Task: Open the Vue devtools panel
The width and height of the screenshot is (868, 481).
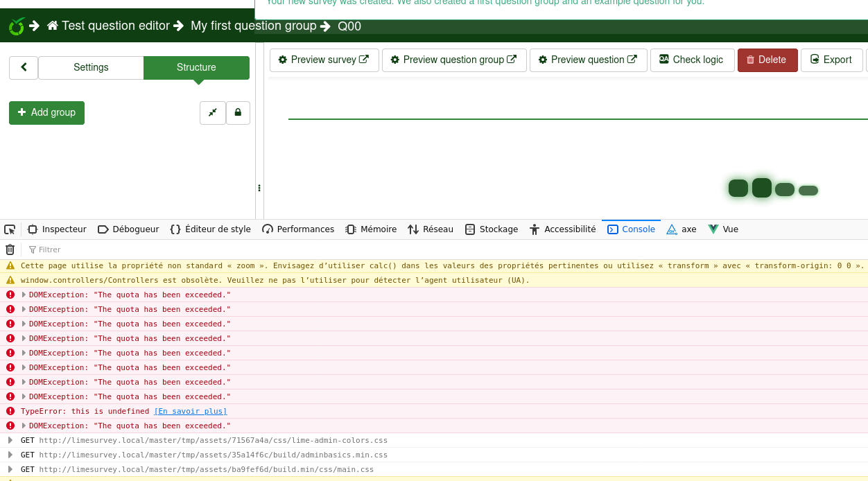Action: click(723, 229)
